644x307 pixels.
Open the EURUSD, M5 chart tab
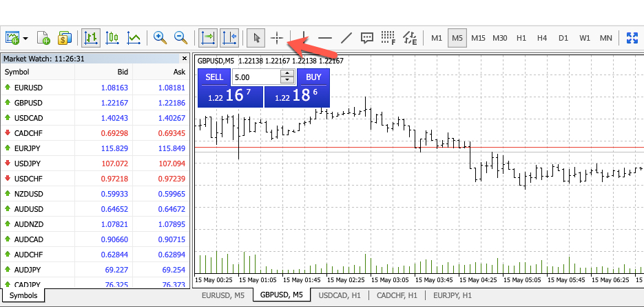[223, 295]
